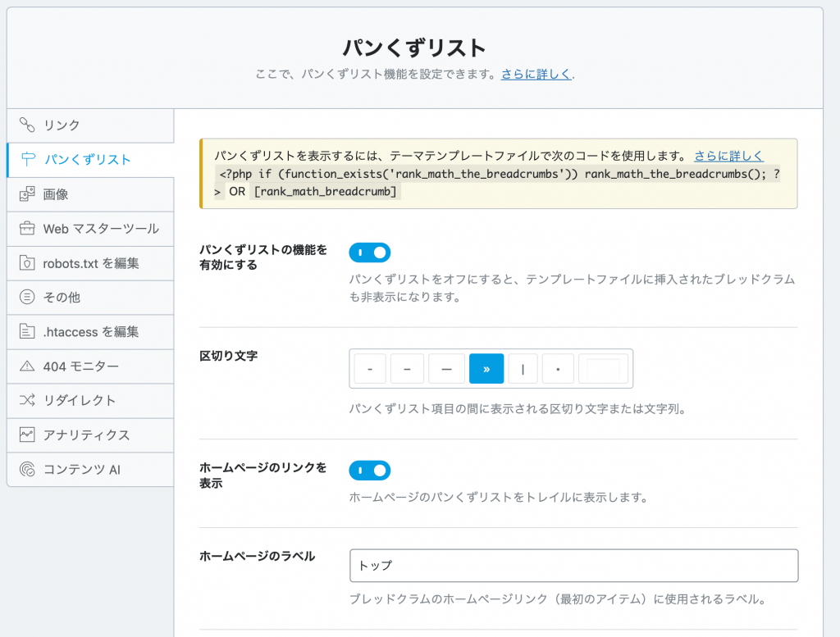Select the en dash separator option
The height and width of the screenshot is (637, 840).
click(407, 369)
